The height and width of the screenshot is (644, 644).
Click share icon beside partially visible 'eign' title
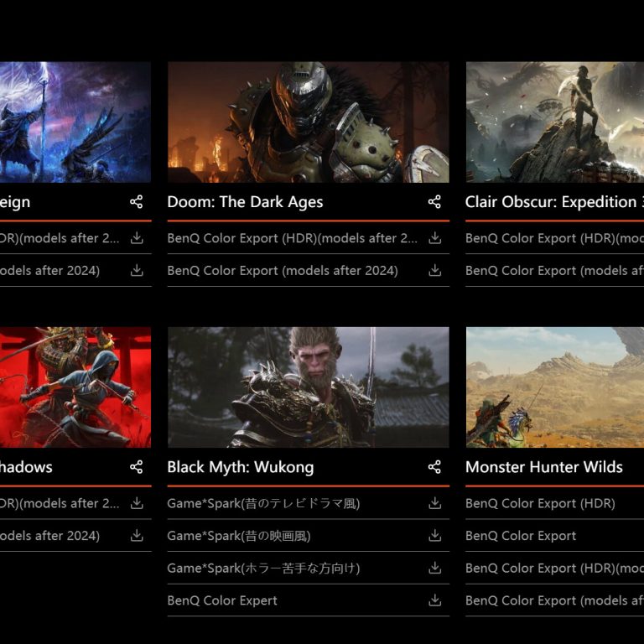137,202
